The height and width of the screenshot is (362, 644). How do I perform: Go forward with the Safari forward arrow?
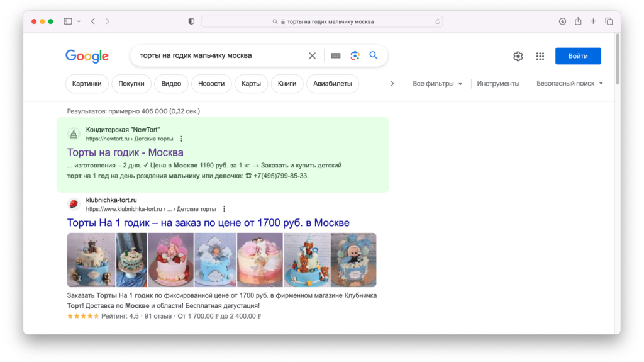(x=108, y=21)
